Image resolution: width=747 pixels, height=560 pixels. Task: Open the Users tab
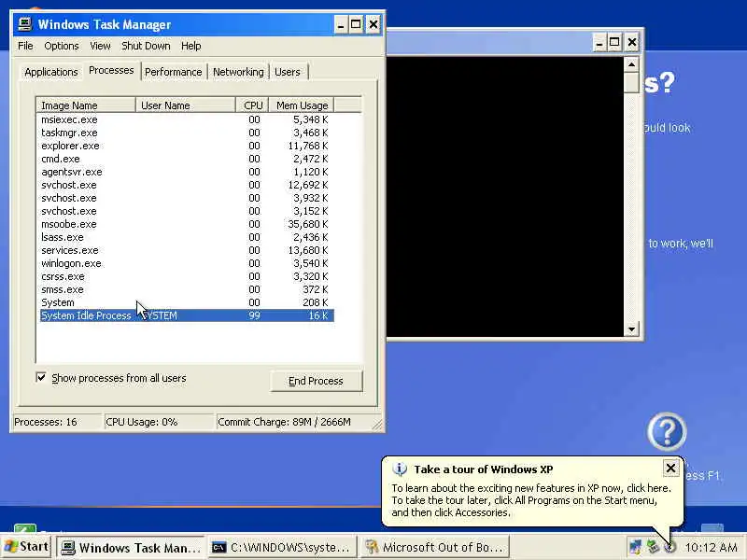[x=288, y=72]
